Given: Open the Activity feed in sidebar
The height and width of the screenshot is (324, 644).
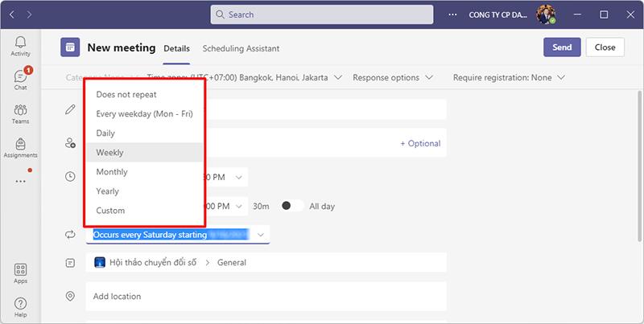Looking at the screenshot, I should pos(21,46).
